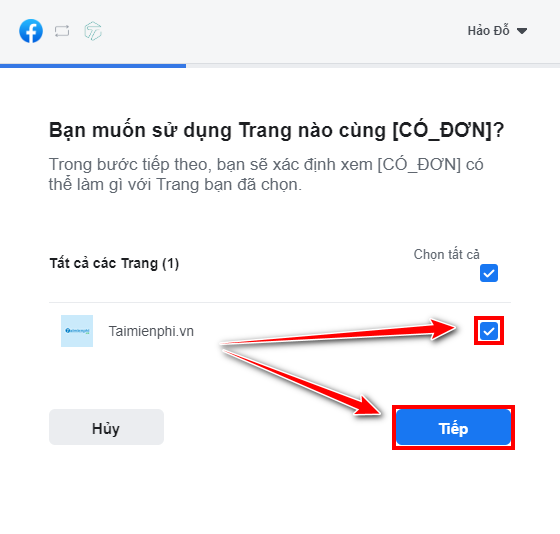Image resolution: width=560 pixels, height=534 pixels.
Task: Click the Facebook logo icon
Action: pos(31,31)
